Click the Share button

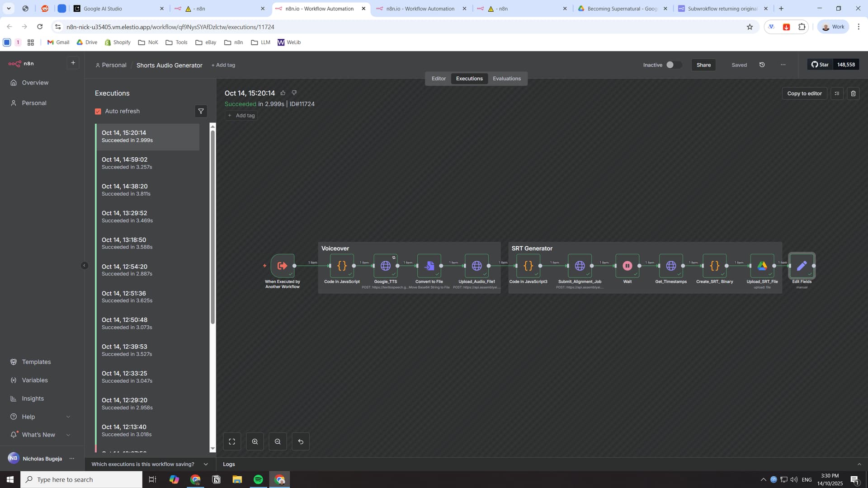(x=703, y=65)
